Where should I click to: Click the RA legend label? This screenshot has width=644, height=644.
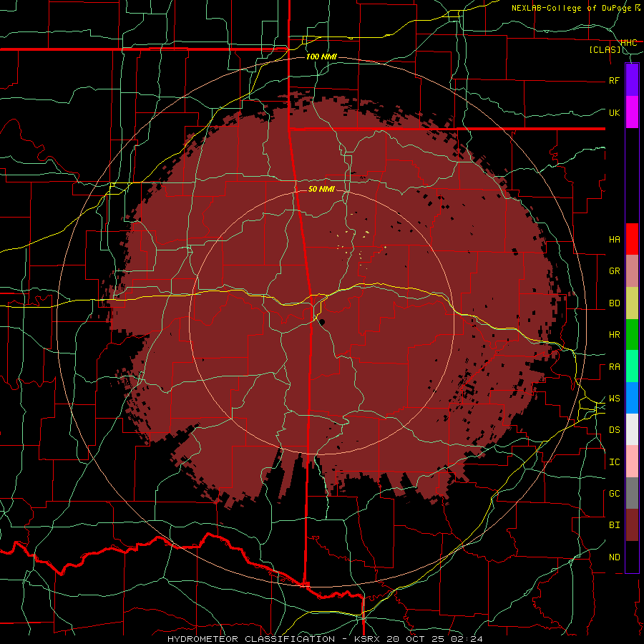click(x=614, y=367)
